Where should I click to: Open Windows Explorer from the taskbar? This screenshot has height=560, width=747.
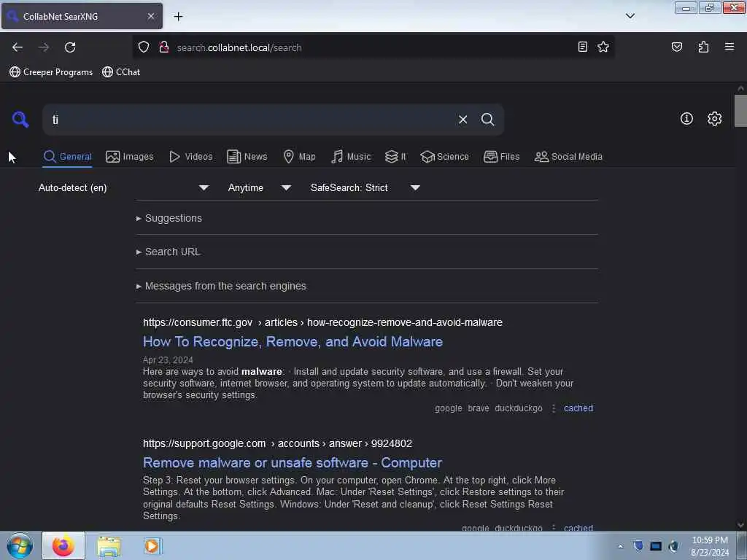point(109,546)
